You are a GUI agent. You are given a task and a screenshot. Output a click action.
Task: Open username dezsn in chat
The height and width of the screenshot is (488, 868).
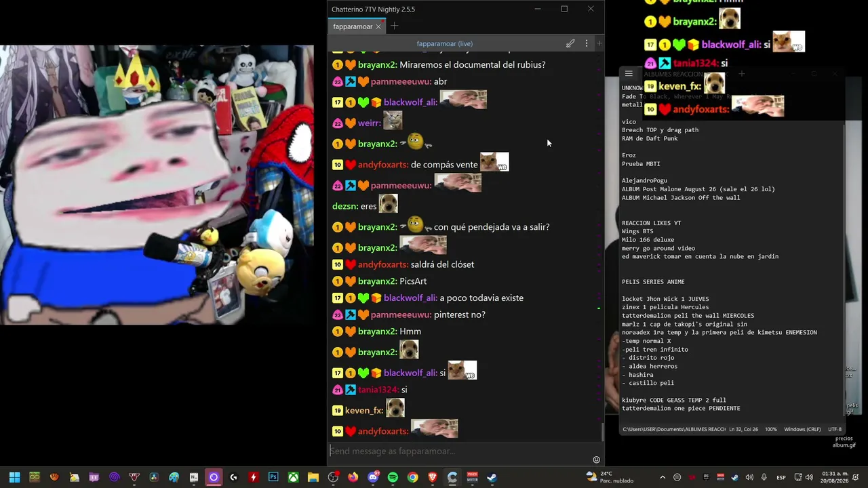344,207
